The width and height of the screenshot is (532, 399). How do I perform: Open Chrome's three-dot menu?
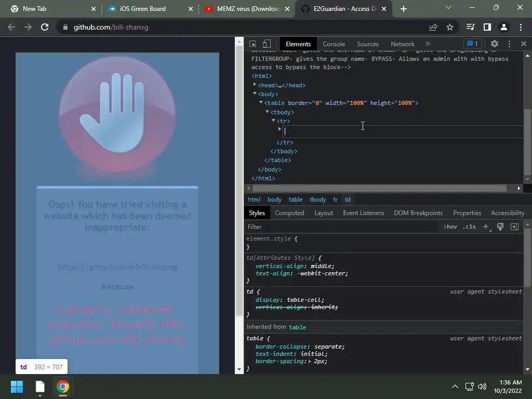point(521,27)
